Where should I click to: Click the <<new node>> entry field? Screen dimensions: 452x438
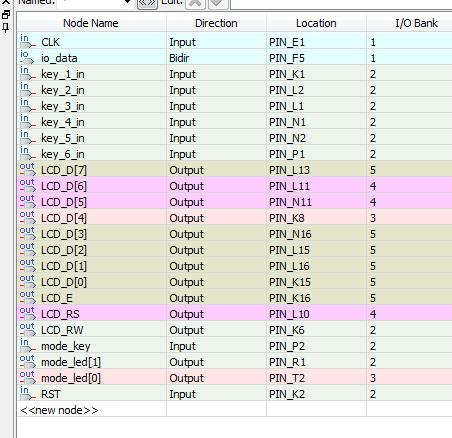click(92, 410)
